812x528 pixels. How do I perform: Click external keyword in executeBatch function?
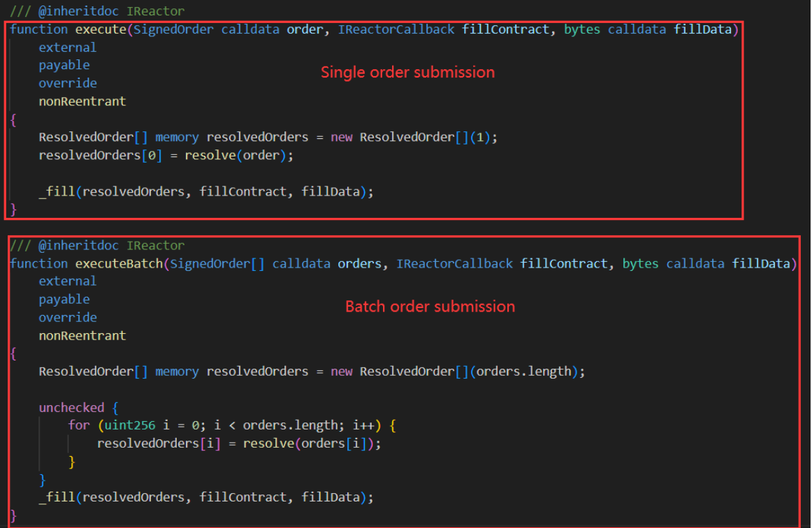(x=67, y=281)
